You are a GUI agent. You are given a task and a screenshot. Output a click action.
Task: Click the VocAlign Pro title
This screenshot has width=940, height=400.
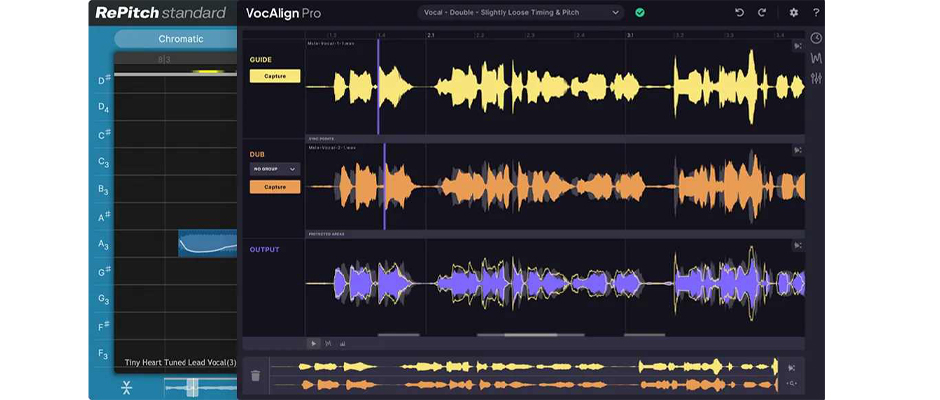pos(283,13)
